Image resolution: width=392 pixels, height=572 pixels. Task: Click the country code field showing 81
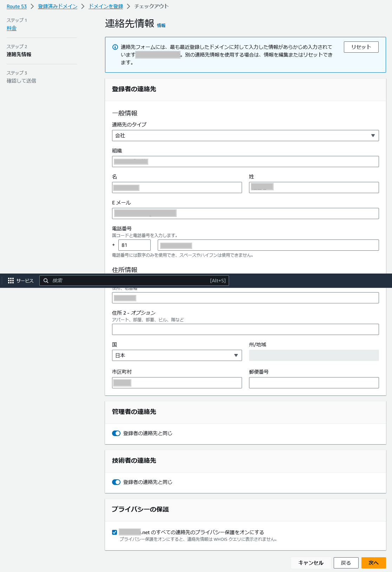click(135, 245)
